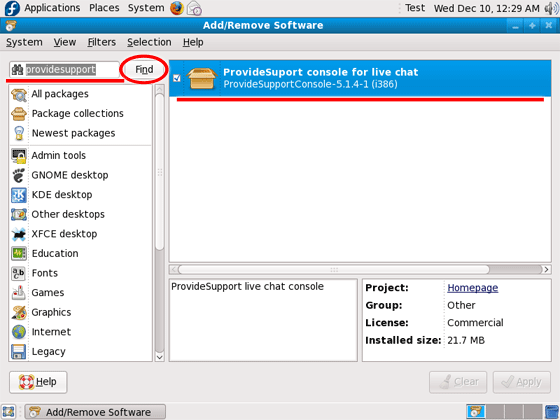Launch Firefox from the top panel
Screen dimensions: 560x420
coord(177,8)
